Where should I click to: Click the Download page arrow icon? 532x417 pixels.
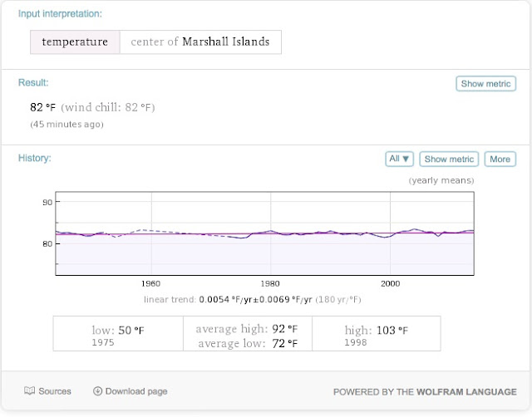coord(97,391)
